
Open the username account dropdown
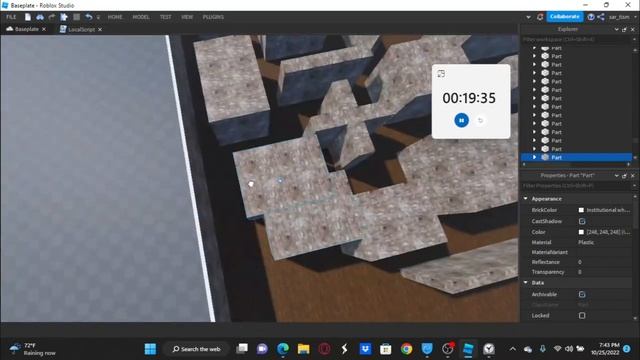[636, 17]
